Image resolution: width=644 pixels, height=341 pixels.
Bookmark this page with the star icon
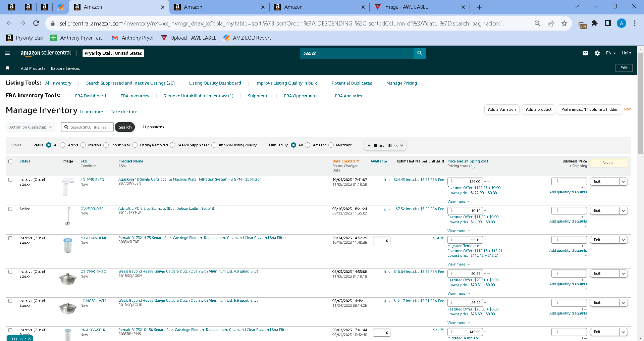coord(564,23)
